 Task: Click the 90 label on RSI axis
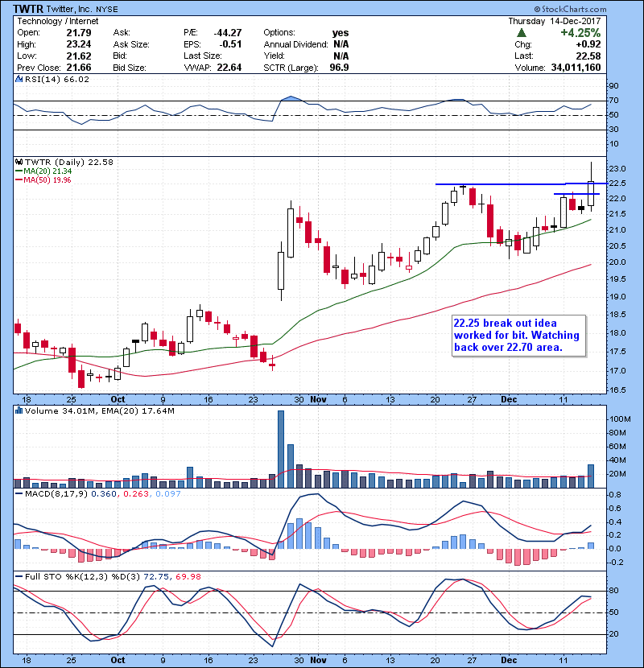613,86
